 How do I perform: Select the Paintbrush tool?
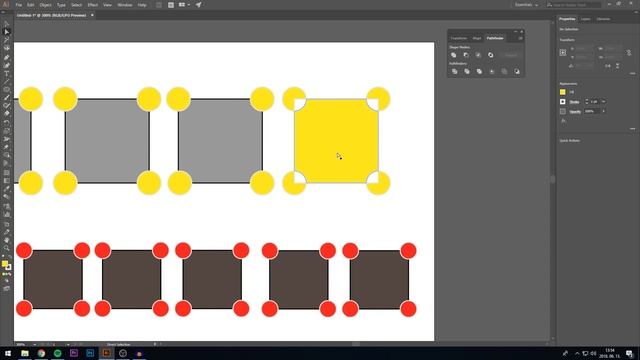[x=7, y=98]
